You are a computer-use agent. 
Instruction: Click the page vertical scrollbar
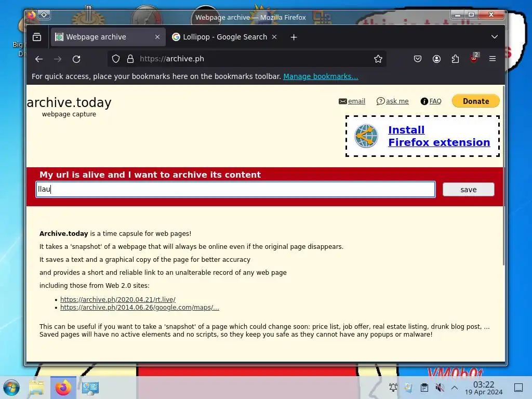(503, 175)
